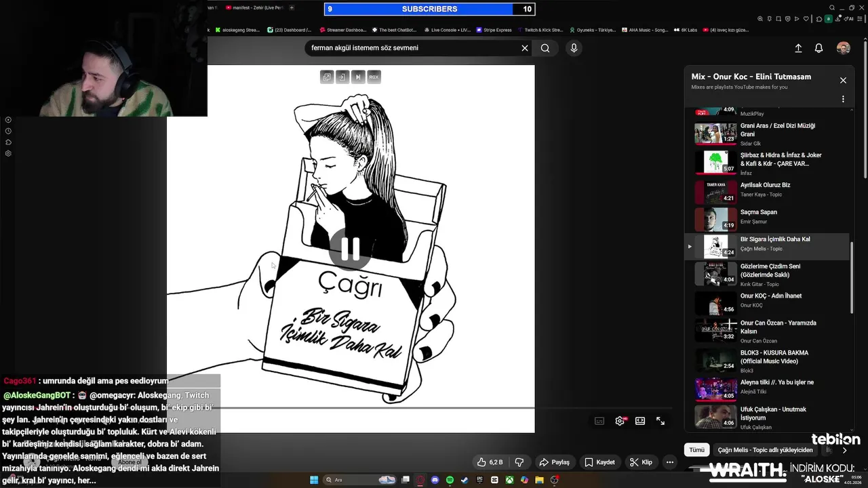The width and height of the screenshot is (868, 488).
Task: Open Steam from the taskbar
Action: (465, 480)
